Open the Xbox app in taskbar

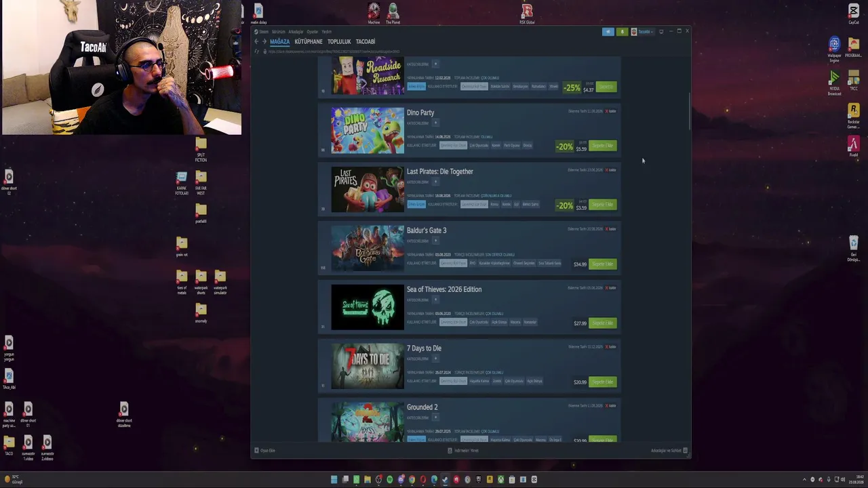tap(501, 480)
